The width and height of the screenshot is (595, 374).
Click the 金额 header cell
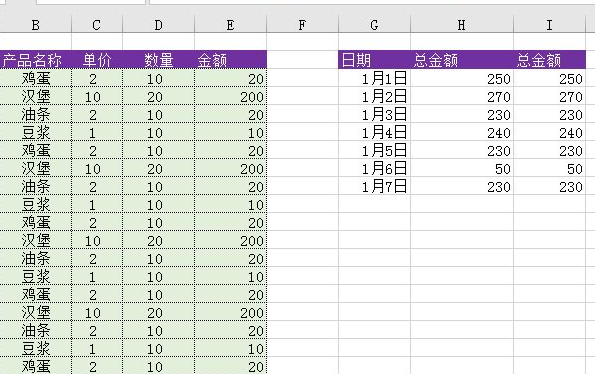click(230, 60)
